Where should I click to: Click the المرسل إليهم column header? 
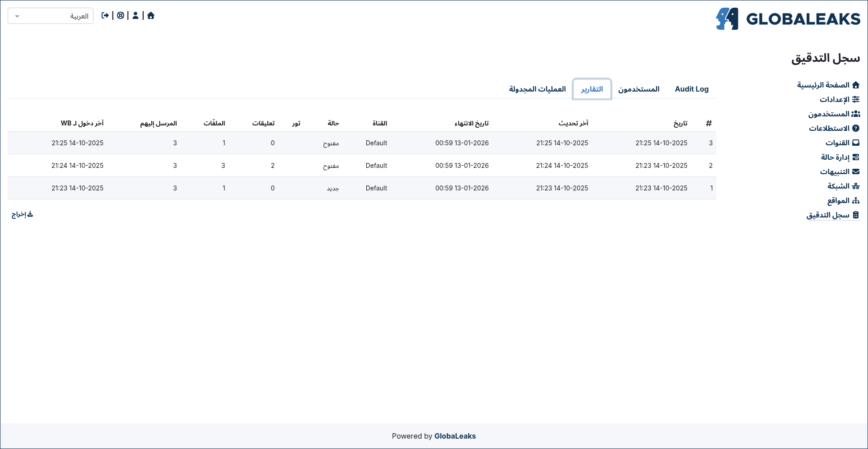coord(158,123)
